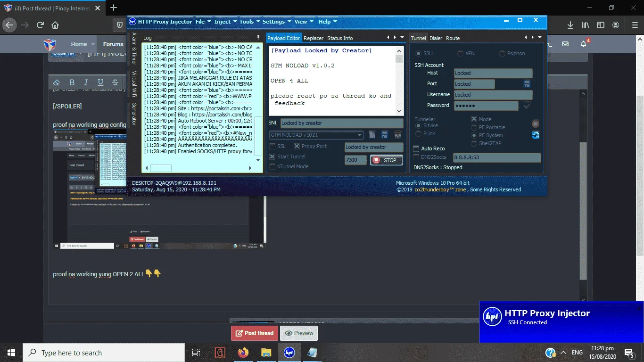Click the SSH Password input field

tap(486, 106)
